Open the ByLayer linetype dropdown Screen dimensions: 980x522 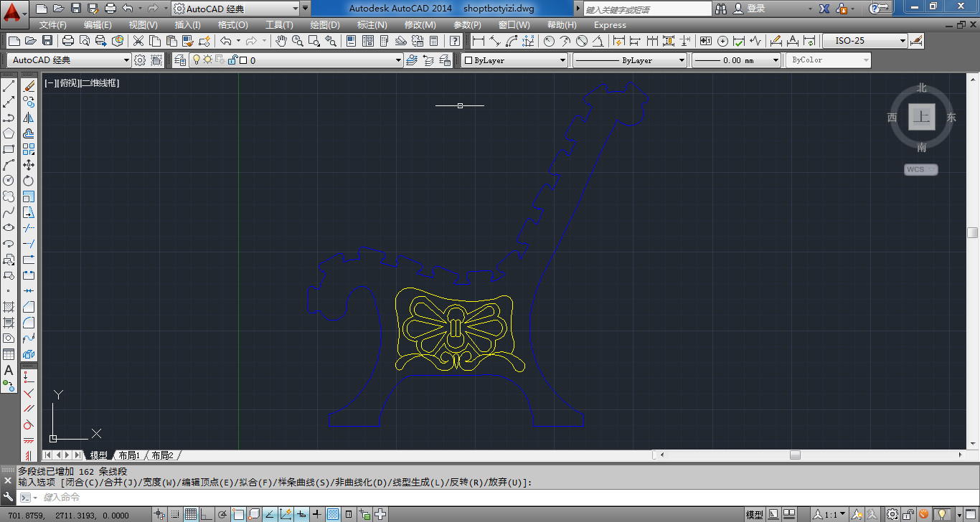pos(630,60)
